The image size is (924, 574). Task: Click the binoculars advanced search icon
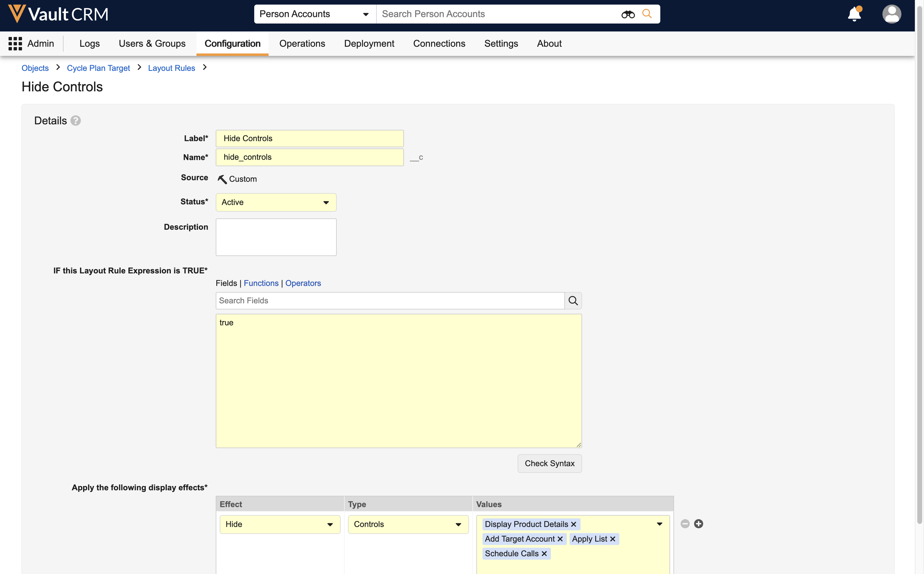click(x=628, y=14)
